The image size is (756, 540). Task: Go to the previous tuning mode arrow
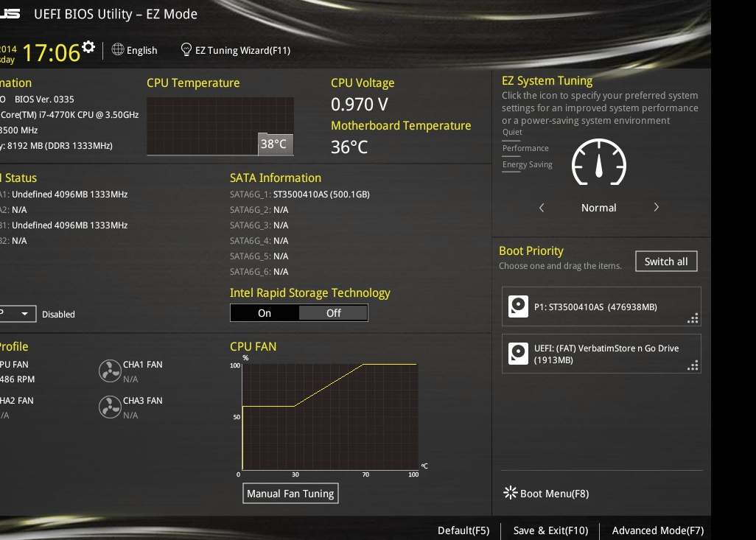pos(542,208)
